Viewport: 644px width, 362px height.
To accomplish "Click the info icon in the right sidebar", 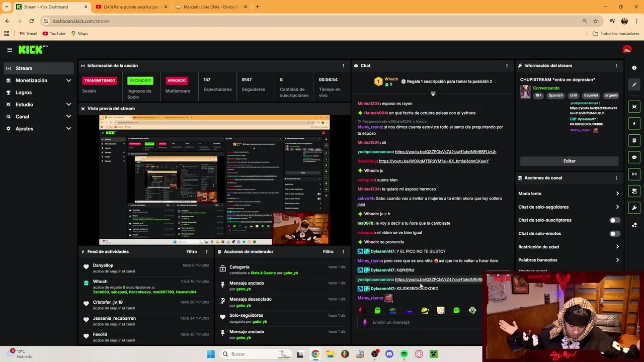I will (x=634, y=68).
